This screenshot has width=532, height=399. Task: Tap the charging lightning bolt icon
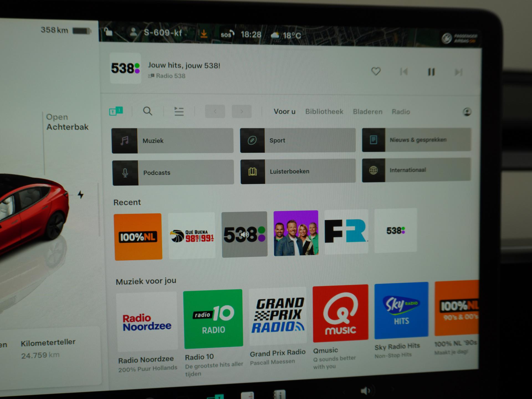click(x=80, y=195)
